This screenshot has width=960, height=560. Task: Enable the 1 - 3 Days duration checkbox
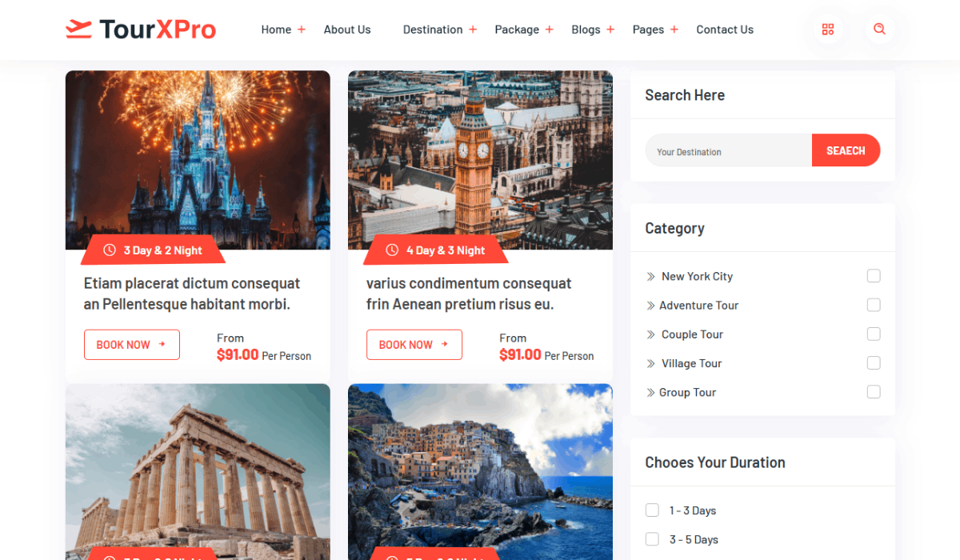coord(652,510)
